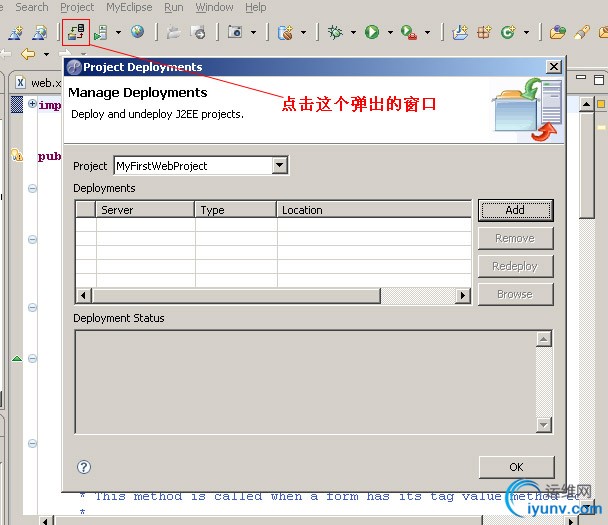Click the green Run button icon
This screenshot has width=608, height=525.
(372, 32)
